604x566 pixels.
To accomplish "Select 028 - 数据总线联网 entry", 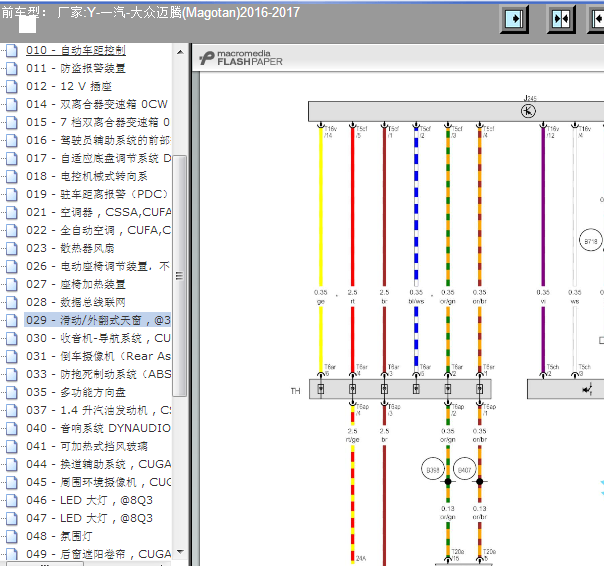I will pyautogui.click(x=76, y=302).
